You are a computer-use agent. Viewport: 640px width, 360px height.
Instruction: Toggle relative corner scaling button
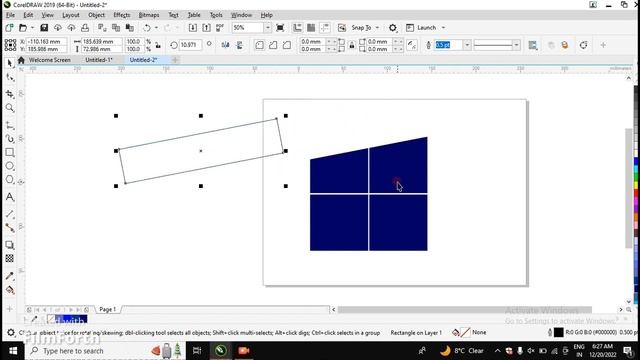412,45
